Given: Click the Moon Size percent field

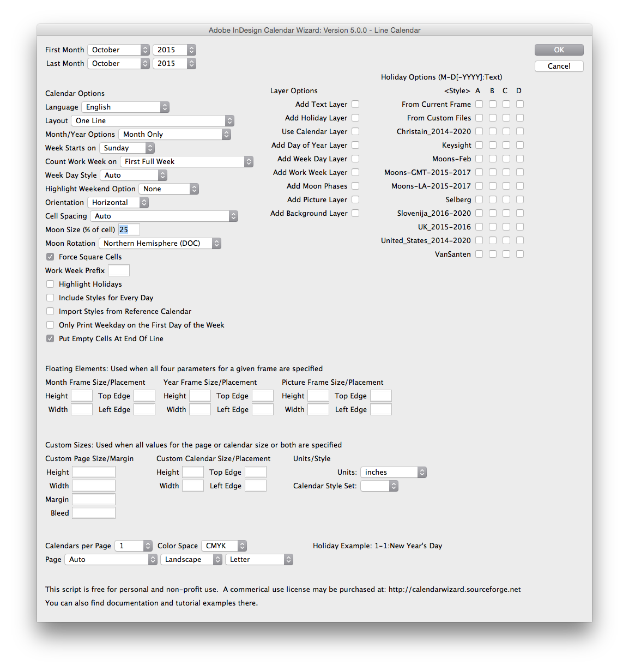Looking at the screenshot, I should coord(129,229).
